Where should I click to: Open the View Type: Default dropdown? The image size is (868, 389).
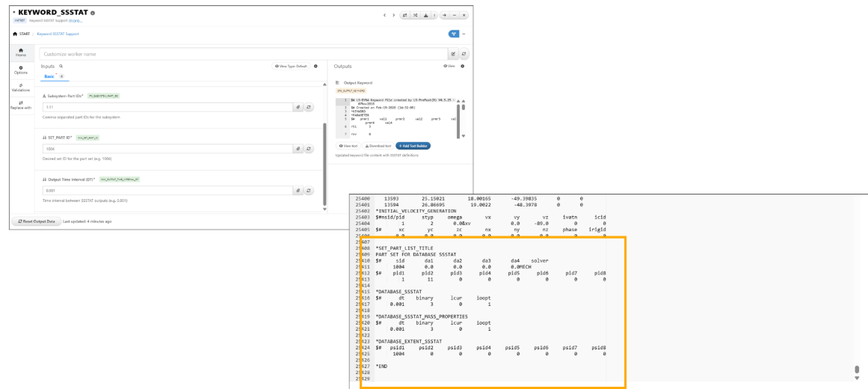(x=291, y=67)
